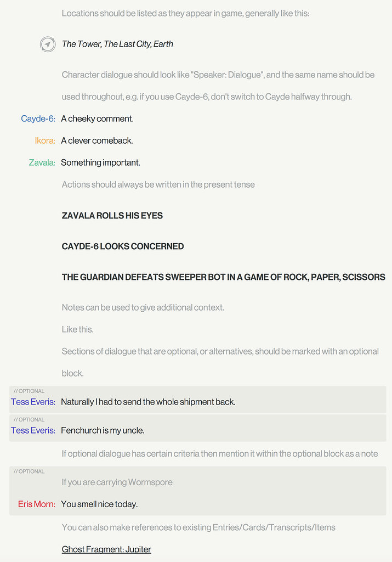
Task: Click the location compass icon
Action: click(x=48, y=44)
